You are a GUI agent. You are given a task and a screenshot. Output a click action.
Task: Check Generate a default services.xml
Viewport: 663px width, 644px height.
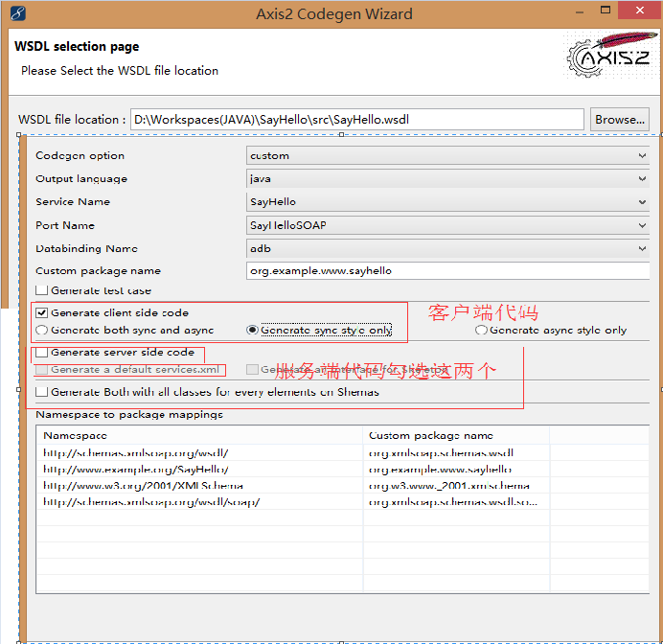point(41,370)
